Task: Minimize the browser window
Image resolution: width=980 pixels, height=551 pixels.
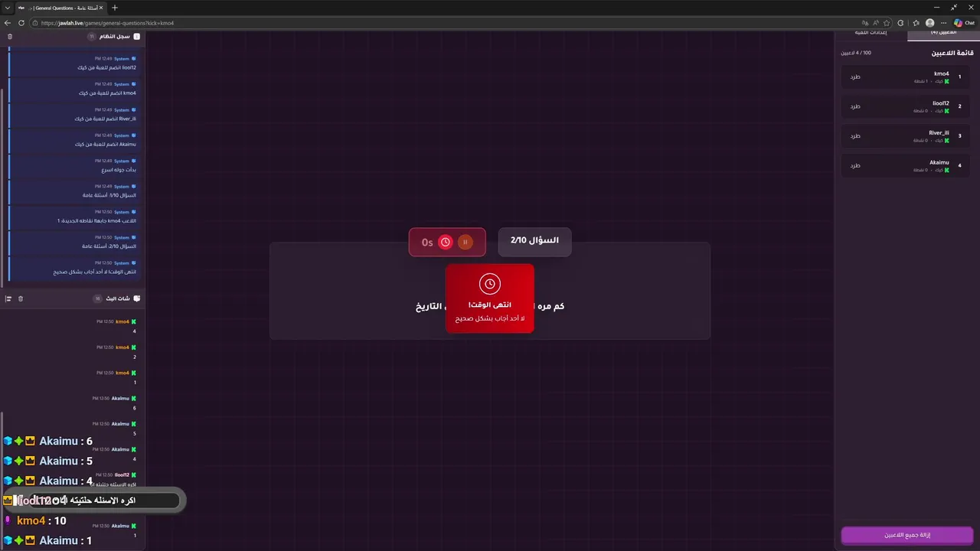Action: (x=936, y=7)
